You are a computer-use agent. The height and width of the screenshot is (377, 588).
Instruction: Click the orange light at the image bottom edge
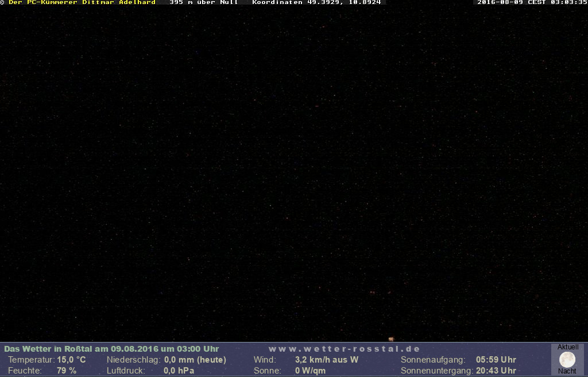point(391,339)
